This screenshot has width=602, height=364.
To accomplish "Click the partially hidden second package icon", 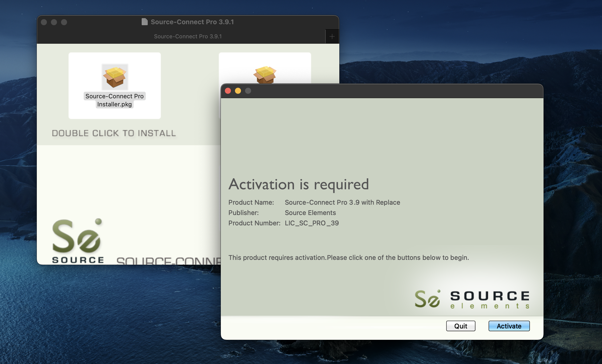I will click(x=265, y=74).
